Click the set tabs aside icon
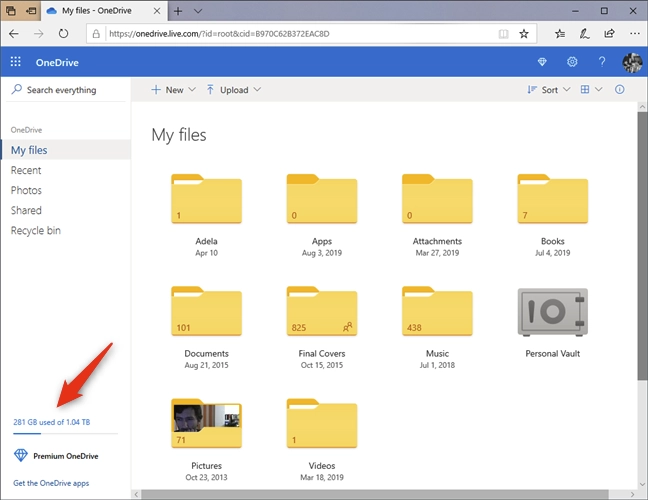 (x=31, y=11)
